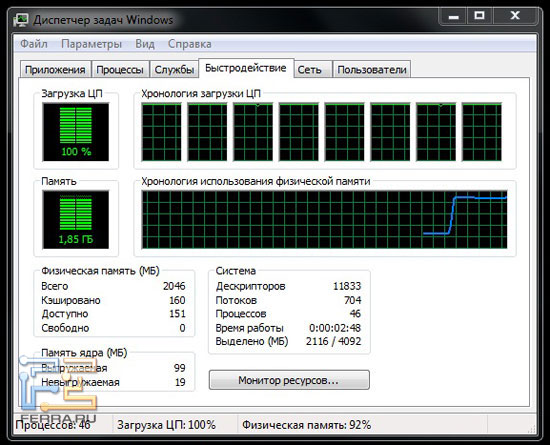The height and width of the screenshot is (445, 550).
Task: Click the Всего value 2046
Action: 174,286
